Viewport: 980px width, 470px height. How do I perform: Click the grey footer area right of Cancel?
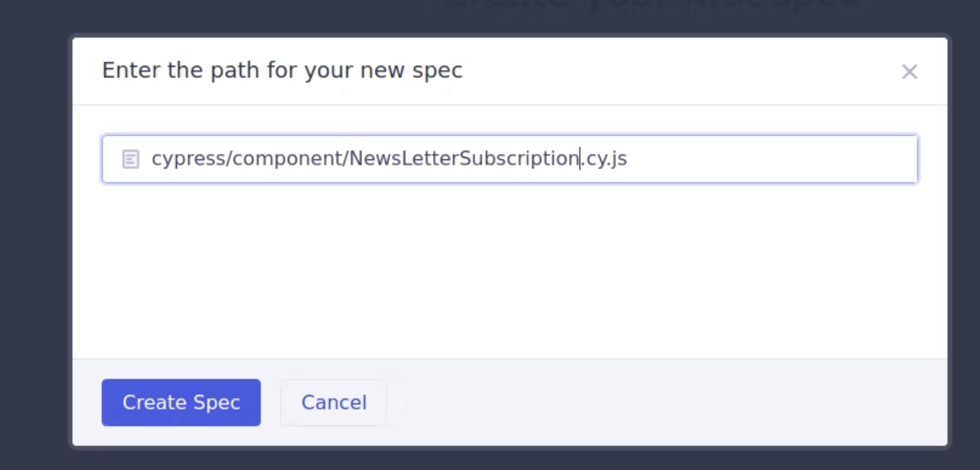pyautogui.click(x=666, y=403)
